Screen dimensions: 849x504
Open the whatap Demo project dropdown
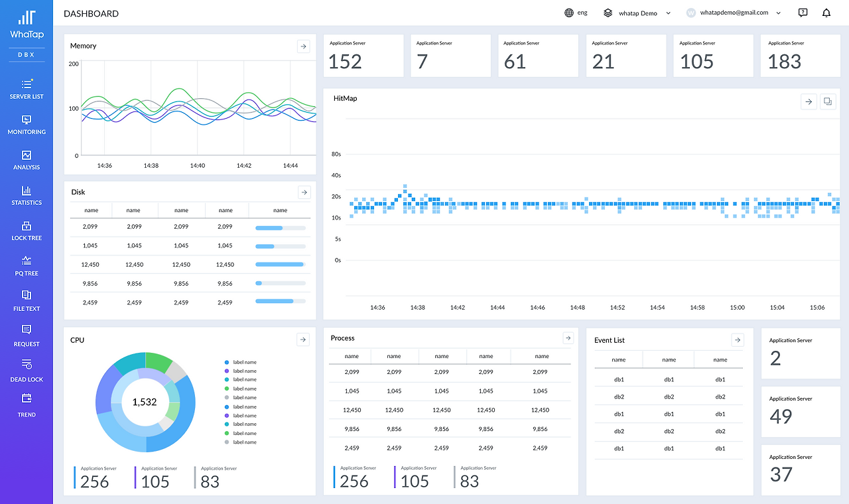click(x=637, y=13)
